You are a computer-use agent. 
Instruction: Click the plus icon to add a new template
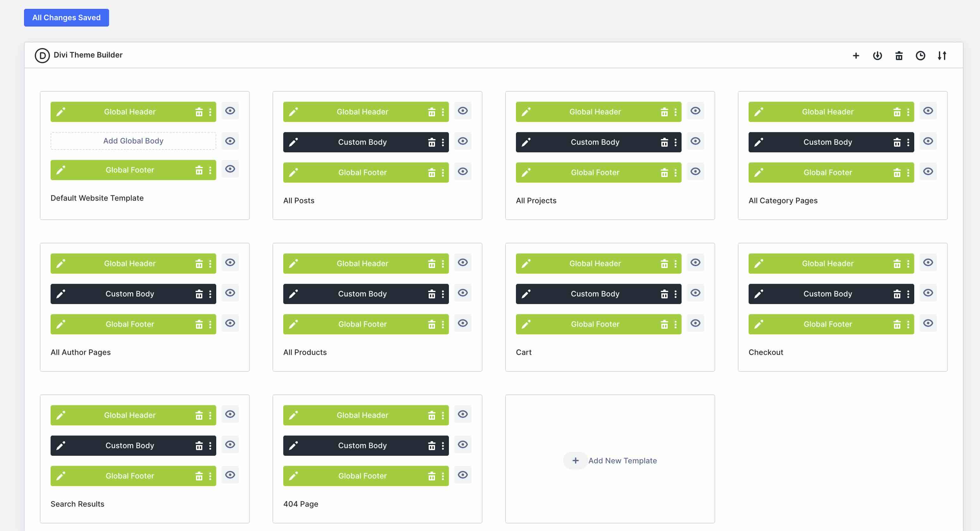coord(855,56)
